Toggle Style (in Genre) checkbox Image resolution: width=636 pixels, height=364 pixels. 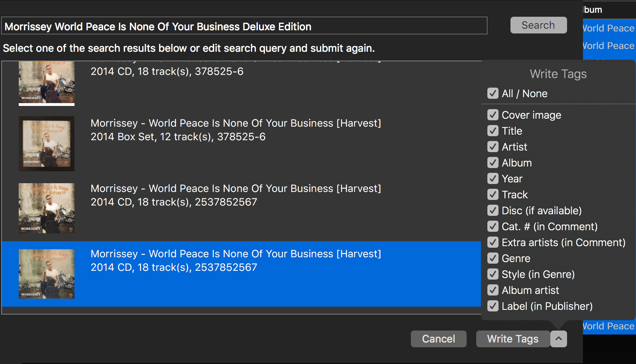coord(493,274)
